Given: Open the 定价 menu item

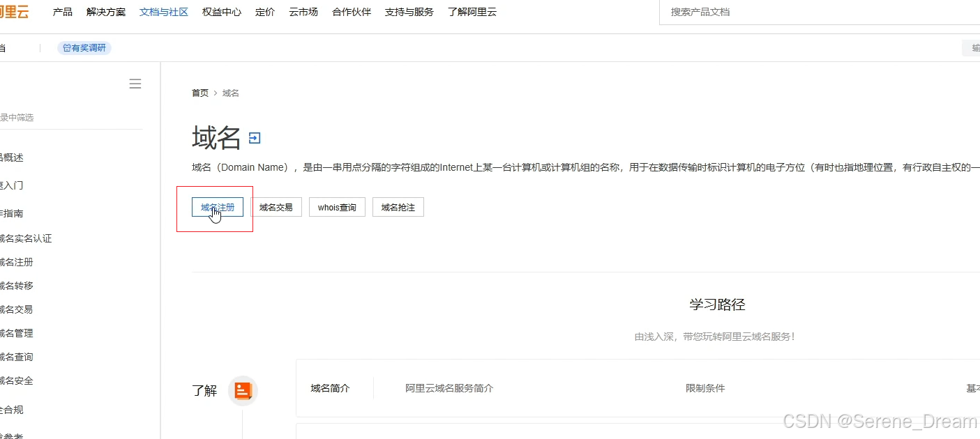Looking at the screenshot, I should tap(265, 12).
